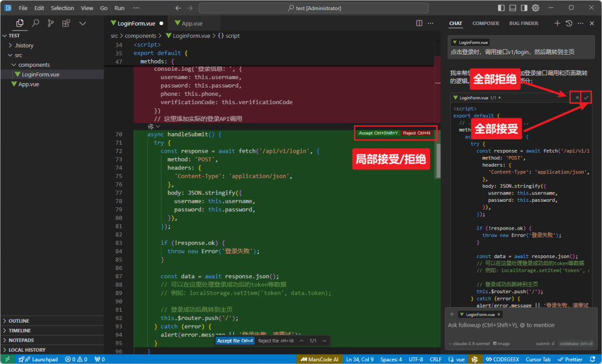
Task: Open the settings gear in the title bar
Action: (536, 8)
